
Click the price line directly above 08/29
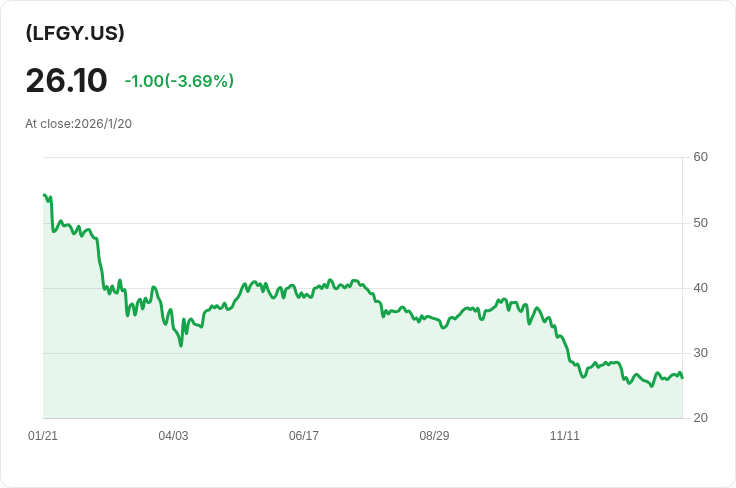[434, 319]
